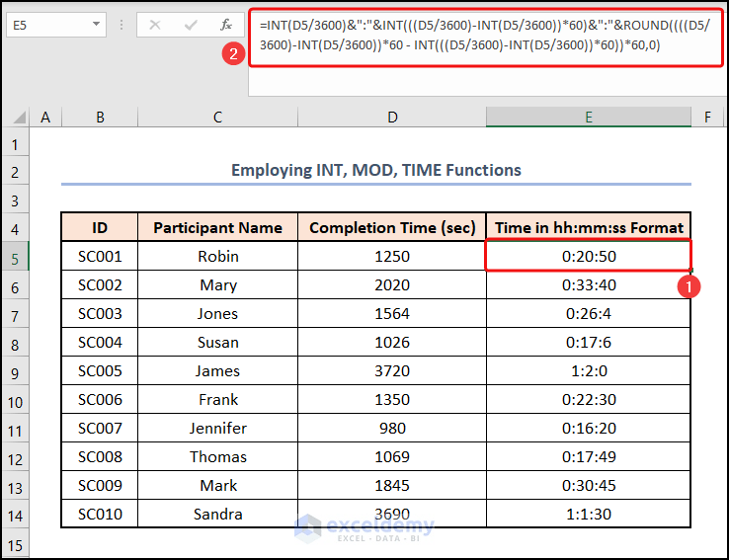
Task: Click the Select All corner triangle
Action: pyautogui.click(x=19, y=118)
